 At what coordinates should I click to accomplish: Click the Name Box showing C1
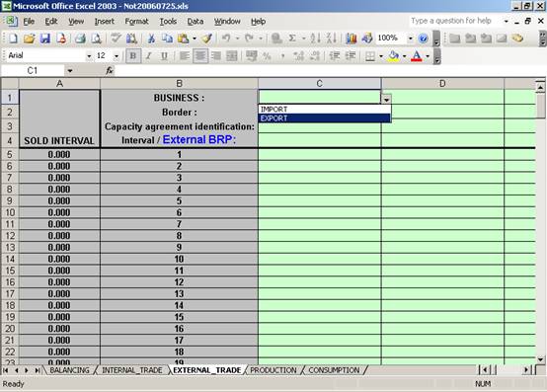tap(34, 71)
